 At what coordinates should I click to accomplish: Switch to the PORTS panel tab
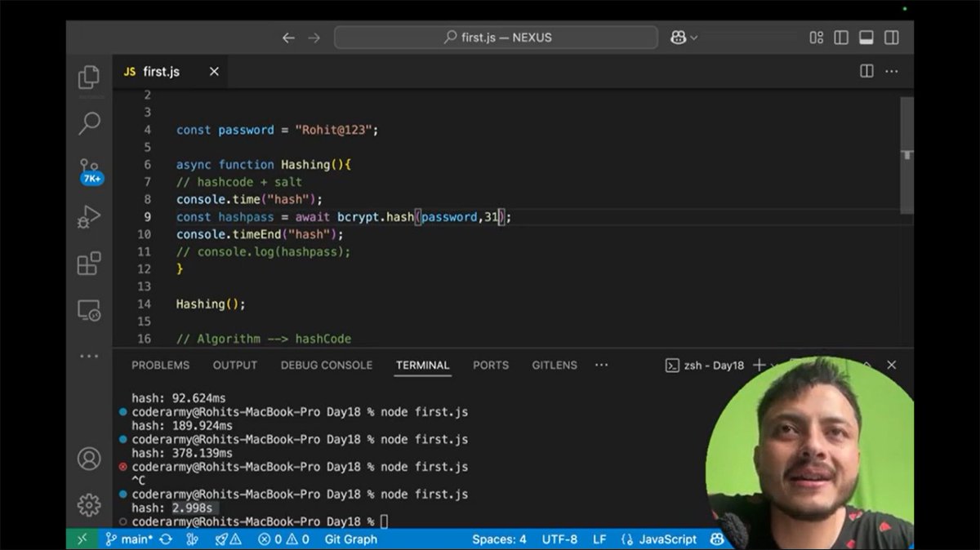click(x=491, y=365)
